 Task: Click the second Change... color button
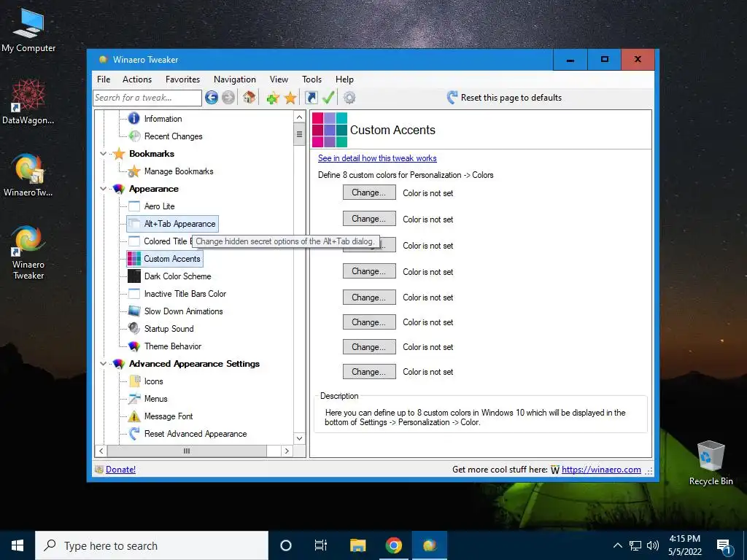[x=369, y=219]
